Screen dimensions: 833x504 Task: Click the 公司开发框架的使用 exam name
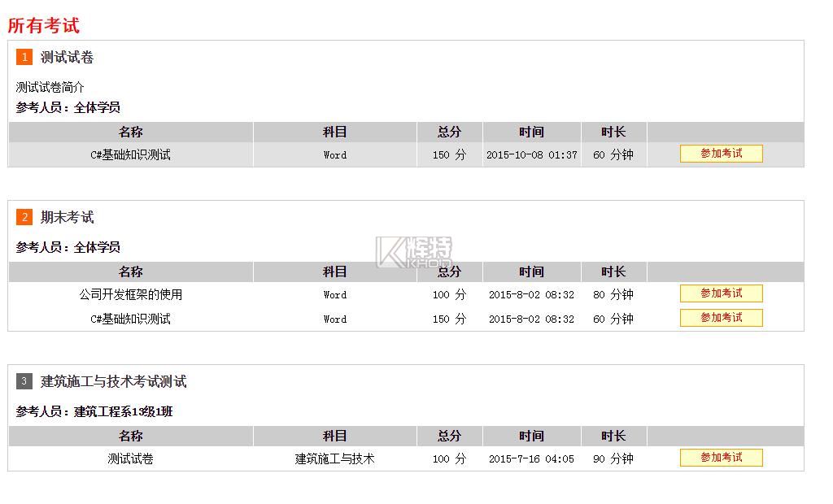[x=131, y=294]
